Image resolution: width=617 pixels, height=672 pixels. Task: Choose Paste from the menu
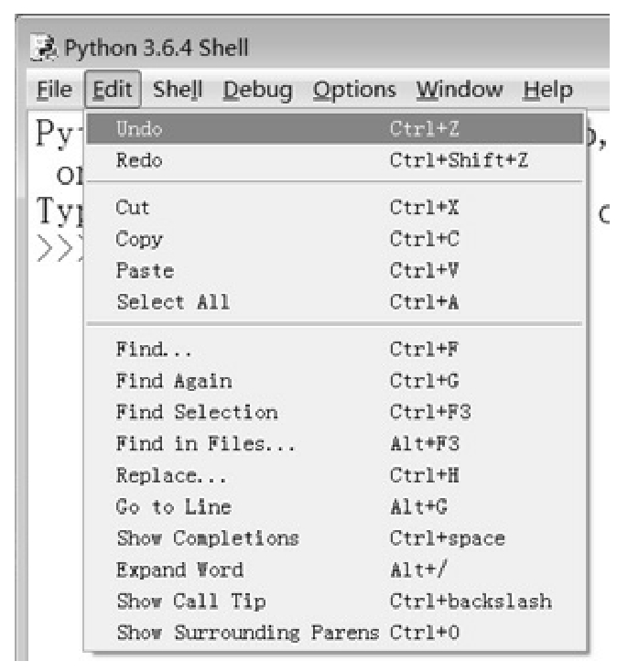coord(335,270)
